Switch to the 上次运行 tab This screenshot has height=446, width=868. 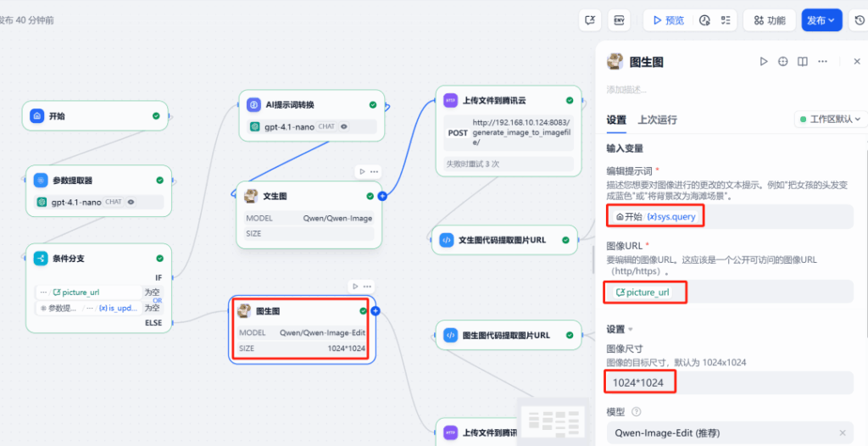657,120
